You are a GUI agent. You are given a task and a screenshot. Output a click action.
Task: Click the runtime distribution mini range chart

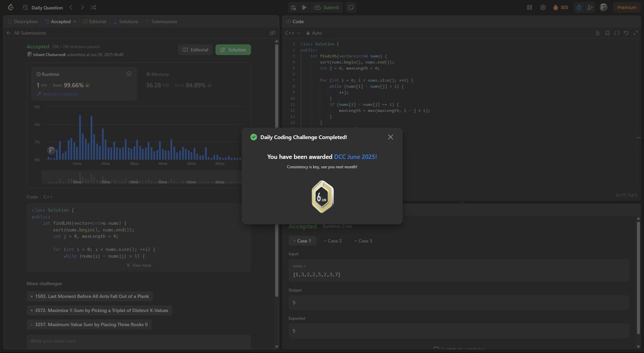pyautogui.click(x=142, y=177)
